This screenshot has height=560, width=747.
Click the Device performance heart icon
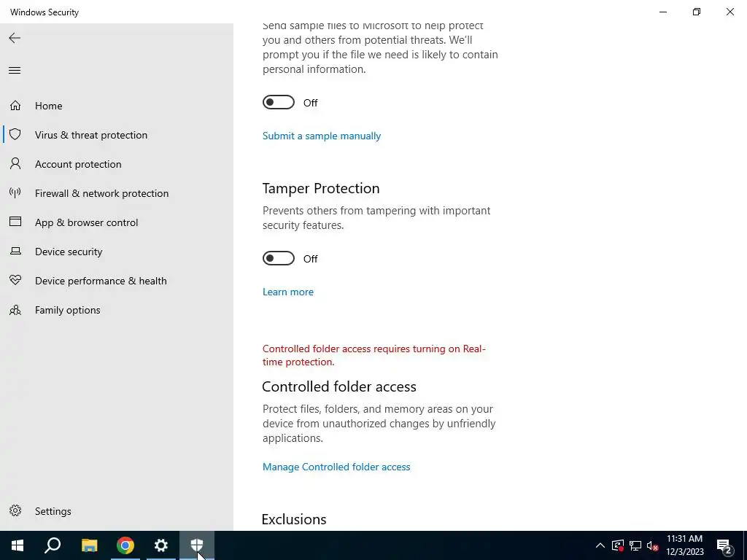(x=15, y=280)
